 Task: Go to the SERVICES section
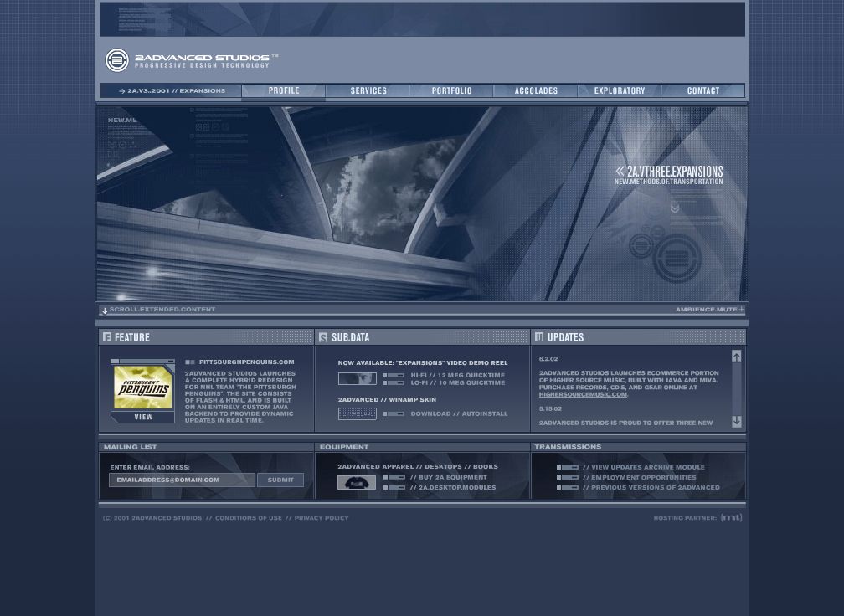(x=368, y=91)
